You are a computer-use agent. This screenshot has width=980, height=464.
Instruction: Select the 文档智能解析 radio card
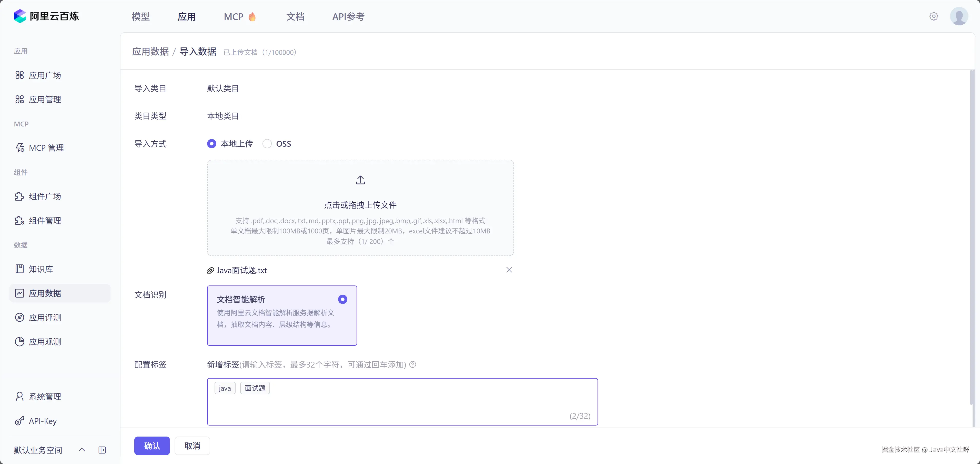pos(342,300)
